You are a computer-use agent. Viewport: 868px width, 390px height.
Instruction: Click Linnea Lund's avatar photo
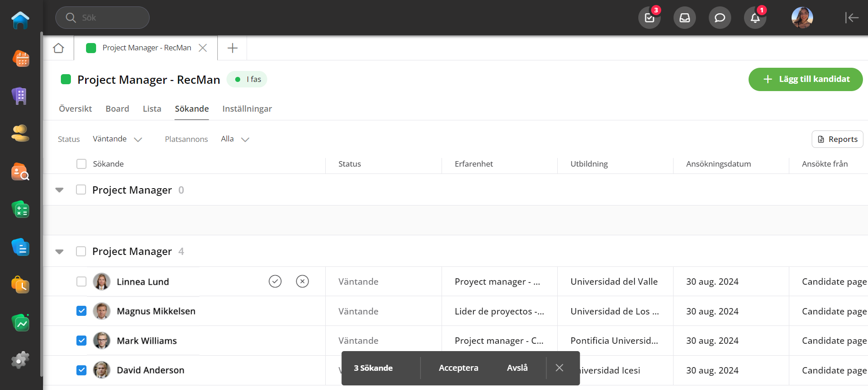pyautogui.click(x=102, y=282)
